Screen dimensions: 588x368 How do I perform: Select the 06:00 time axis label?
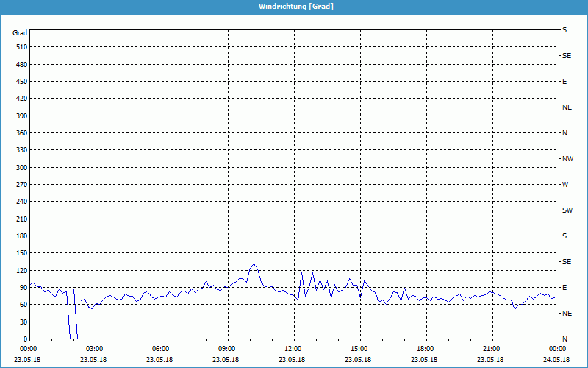tap(161, 349)
